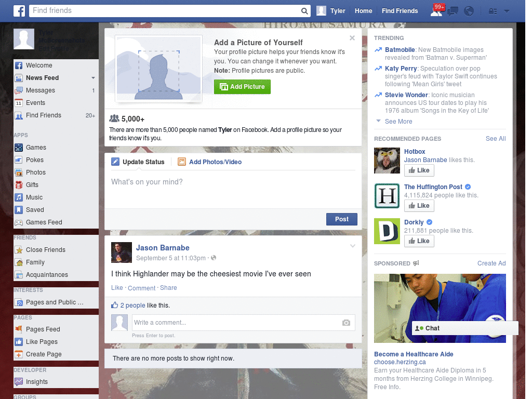The image size is (532, 399).
Task: Click the Pages Feed flag icon
Action: [19, 329]
